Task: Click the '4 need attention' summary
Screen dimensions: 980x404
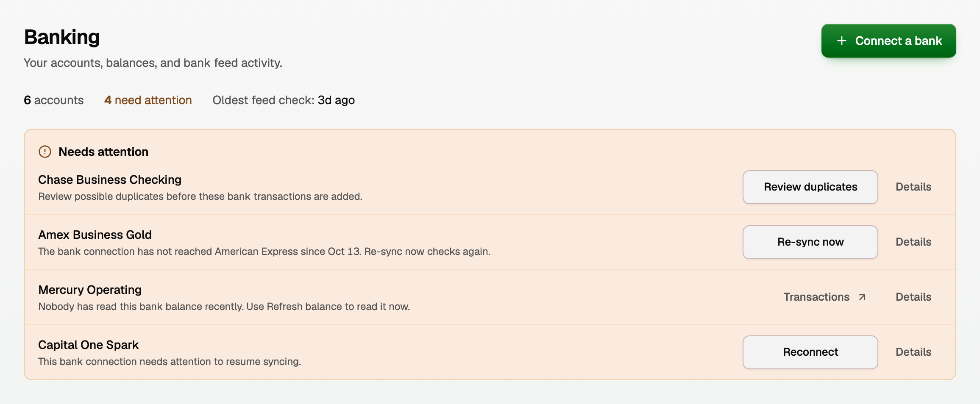Action: point(148,100)
